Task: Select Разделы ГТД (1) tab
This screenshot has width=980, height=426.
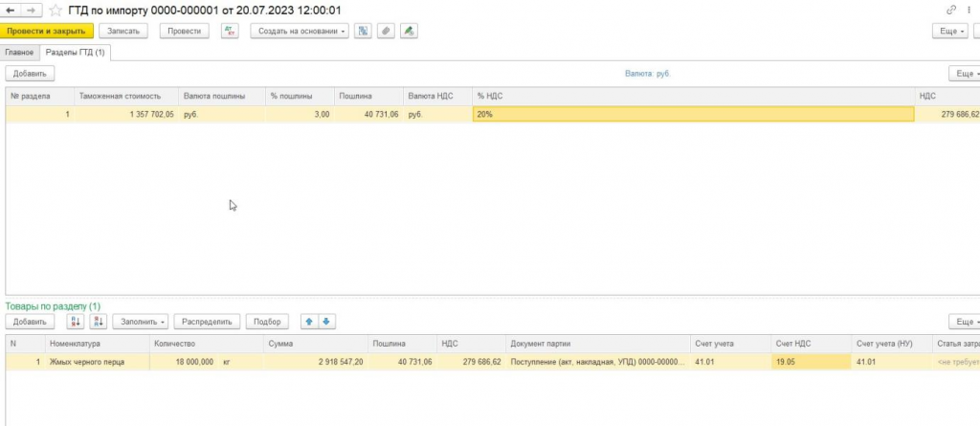Action: [x=75, y=53]
